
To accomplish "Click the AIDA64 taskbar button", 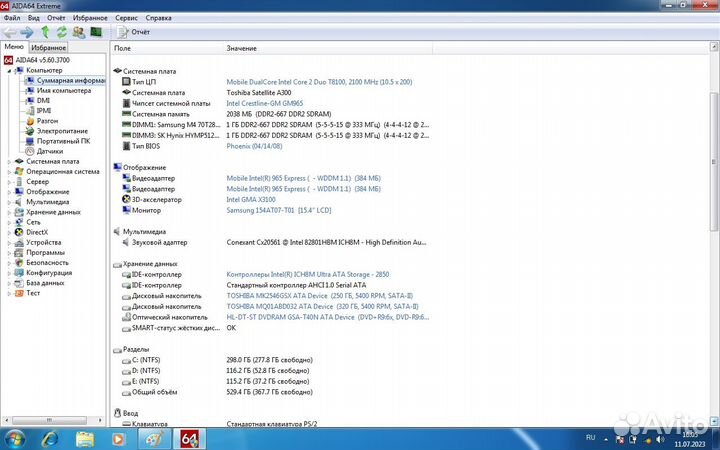I will pos(189,439).
